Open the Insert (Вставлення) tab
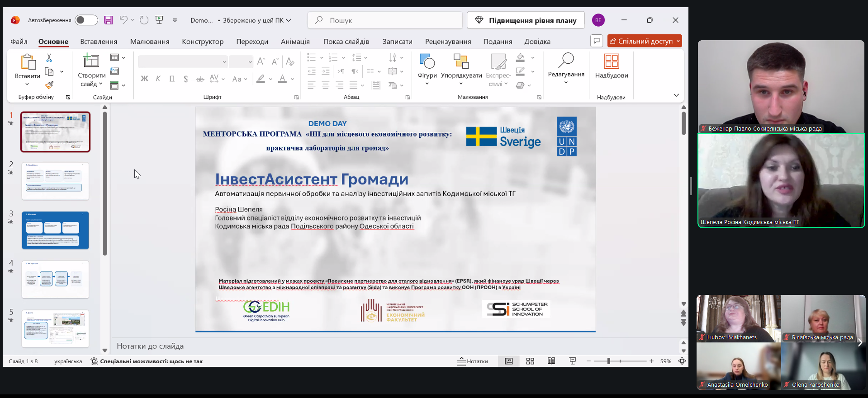The width and height of the screenshot is (868, 398). tap(99, 42)
